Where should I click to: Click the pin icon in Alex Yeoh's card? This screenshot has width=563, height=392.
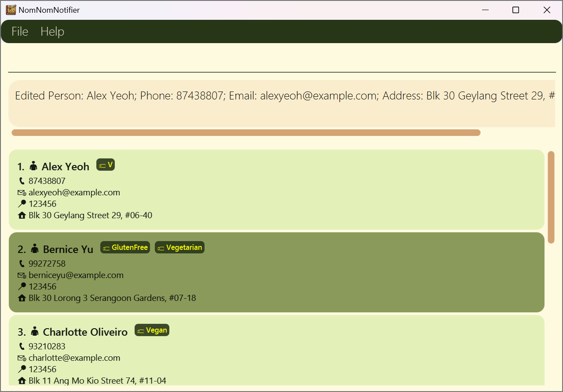tap(22, 204)
